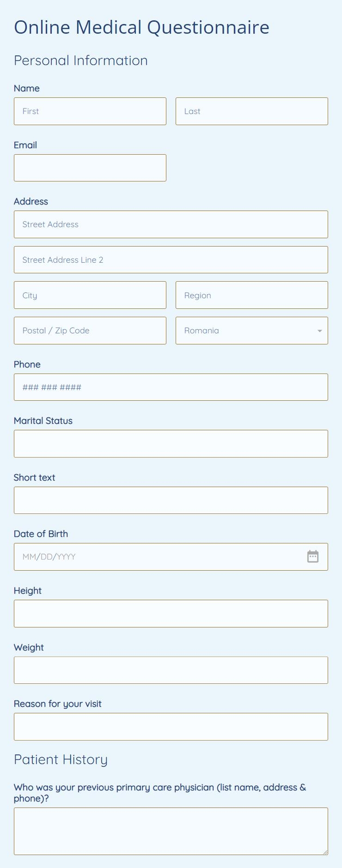This screenshot has width=342, height=868.
Task: Click the Region input box
Action: coord(252,295)
